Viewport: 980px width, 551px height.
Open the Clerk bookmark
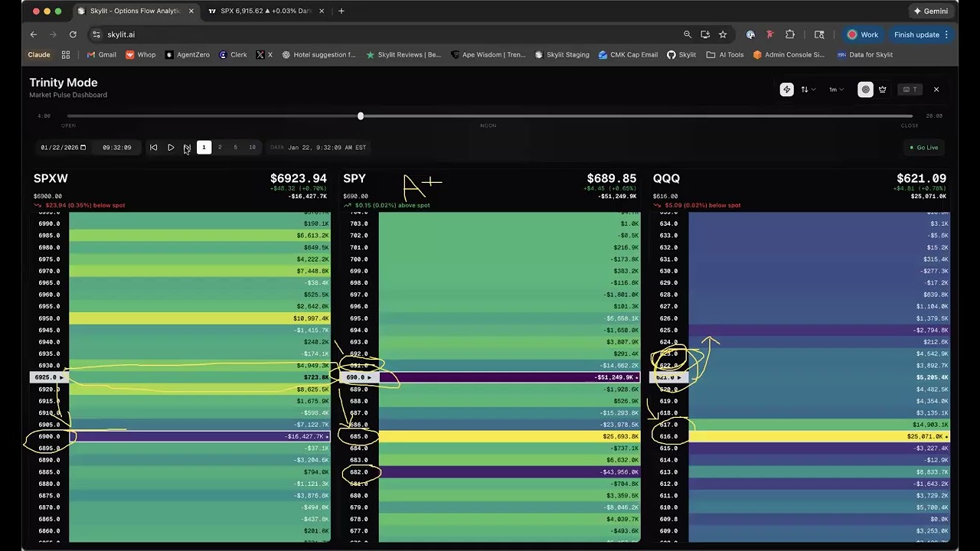(233, 55)
